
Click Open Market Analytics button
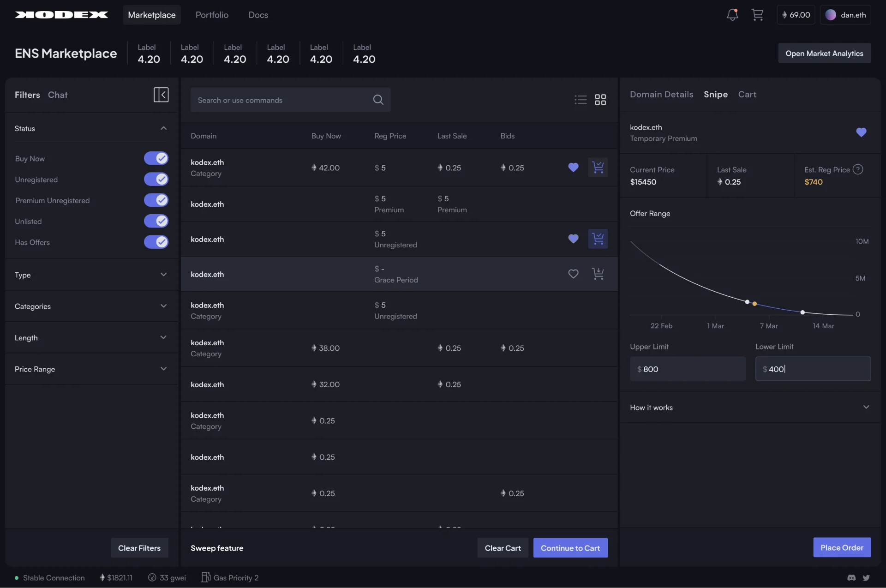(824, 53)
